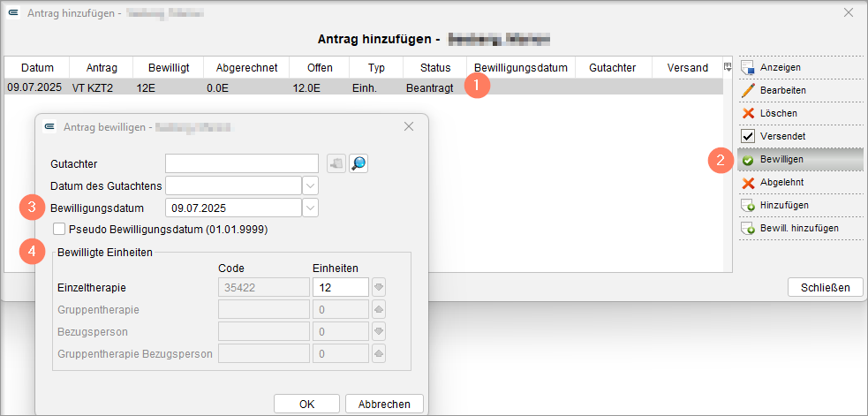The height and width of the screenshot is (416, 868).
Task: Open the Datum des Gutachtens dropdown
Action: 311,185
